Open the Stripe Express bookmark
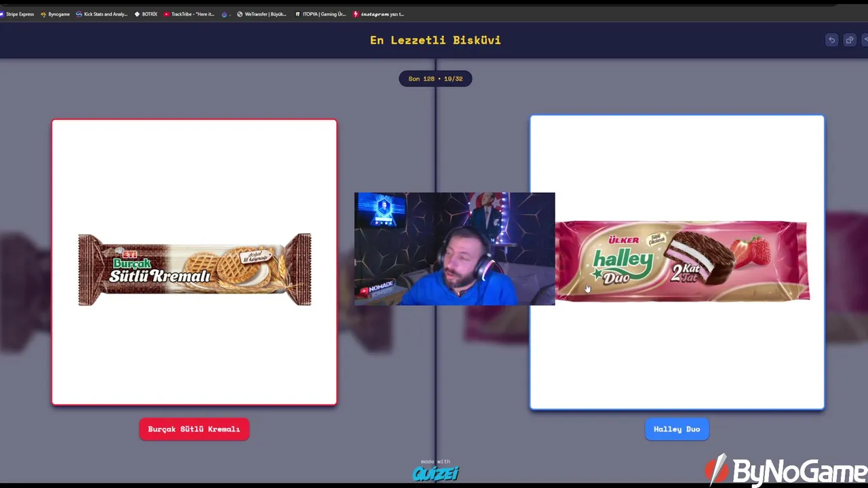Image resolution: width=868 pixels, height=488 pixels. (18, 14)
